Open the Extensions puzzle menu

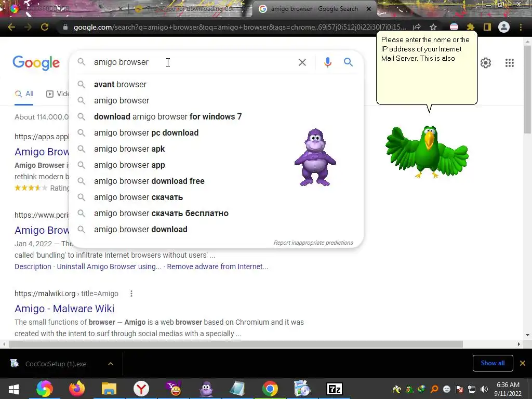click(x=470, y=27)
